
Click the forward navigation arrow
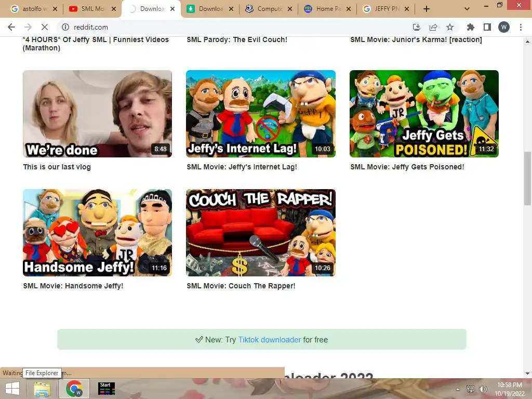(28, 27)
